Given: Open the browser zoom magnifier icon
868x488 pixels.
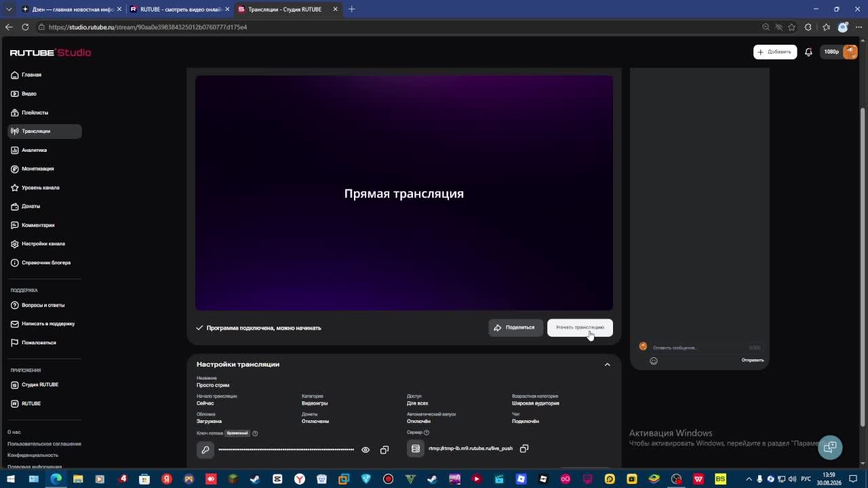Looking at the screenshot, I should click(766, 27).
